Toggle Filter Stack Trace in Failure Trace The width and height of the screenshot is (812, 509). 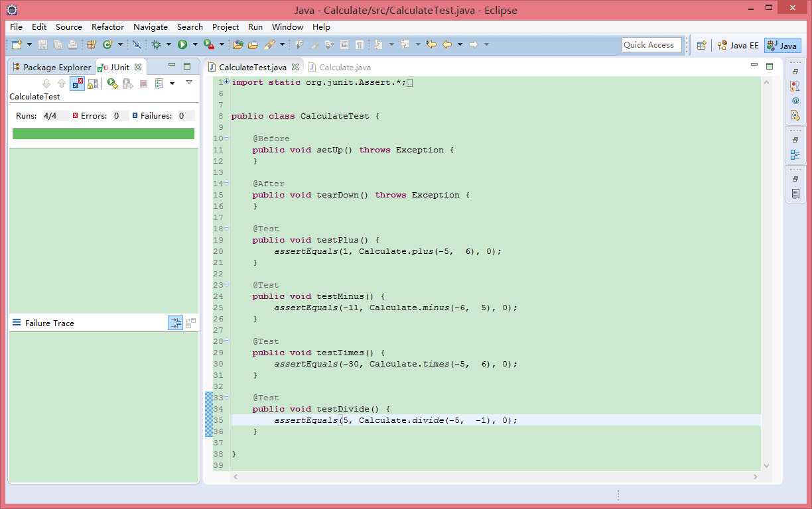(x=175, y=323)
